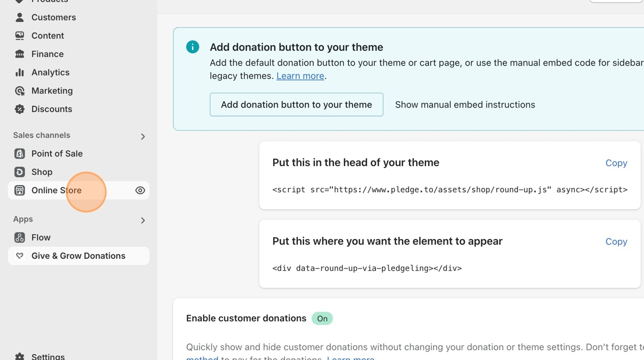Copy the head script code
Viewport: 644px width, 360px height.
tap(616, 163)
